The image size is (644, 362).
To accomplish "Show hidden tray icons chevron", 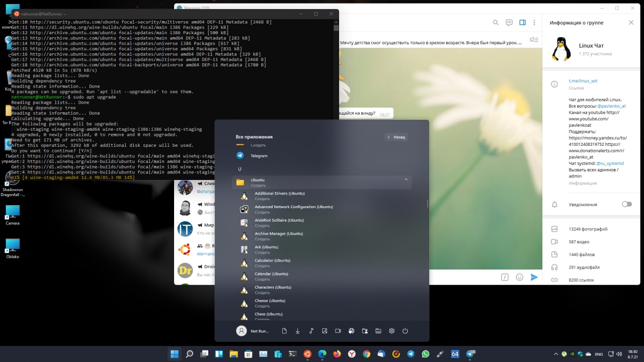I will (x=556, y=354).
